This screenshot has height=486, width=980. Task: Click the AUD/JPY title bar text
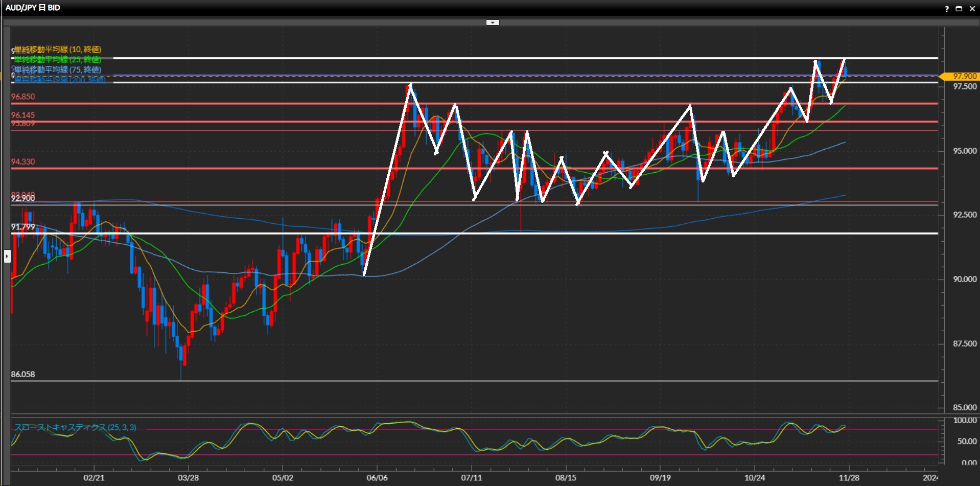(x=33, y=8)
